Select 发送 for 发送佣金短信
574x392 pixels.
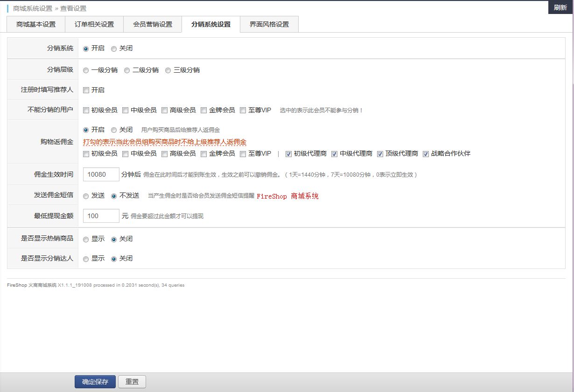click(x=86, y=196)
